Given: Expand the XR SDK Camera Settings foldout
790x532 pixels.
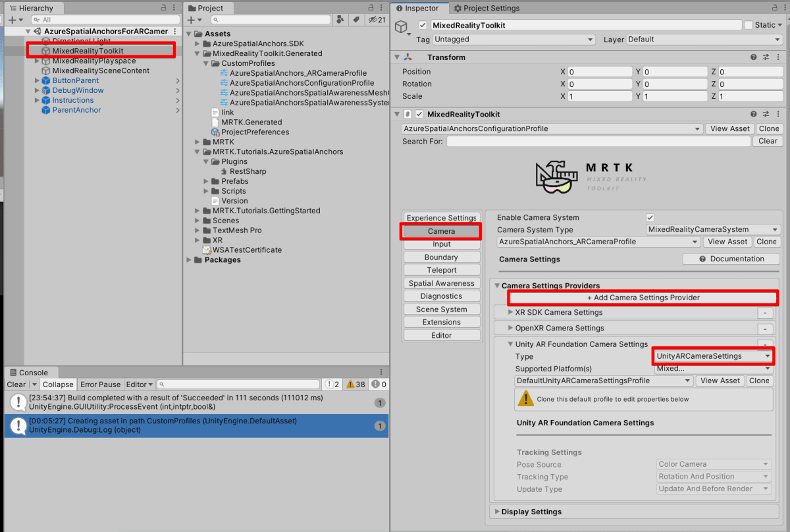Looking at the screenshot, I should (510, 312).
